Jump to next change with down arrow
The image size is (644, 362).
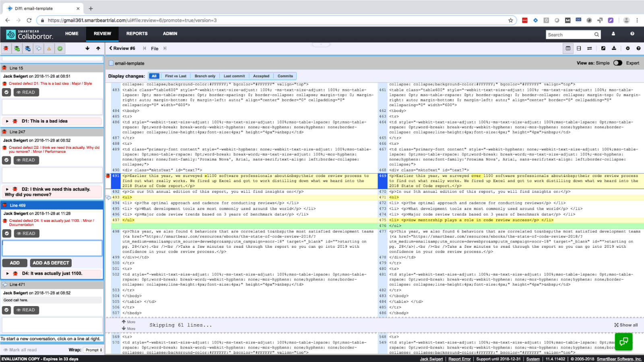87,48
